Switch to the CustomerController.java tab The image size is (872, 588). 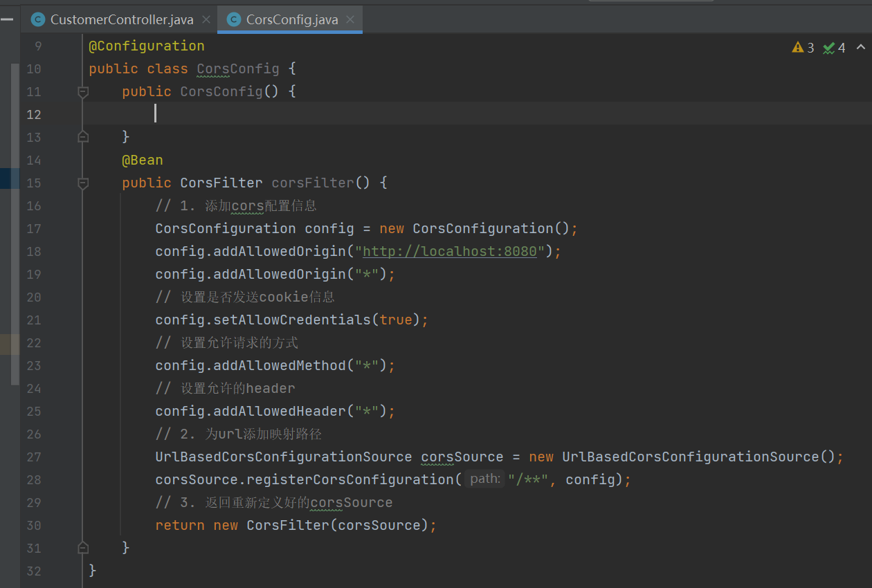[x=122, y=20]
